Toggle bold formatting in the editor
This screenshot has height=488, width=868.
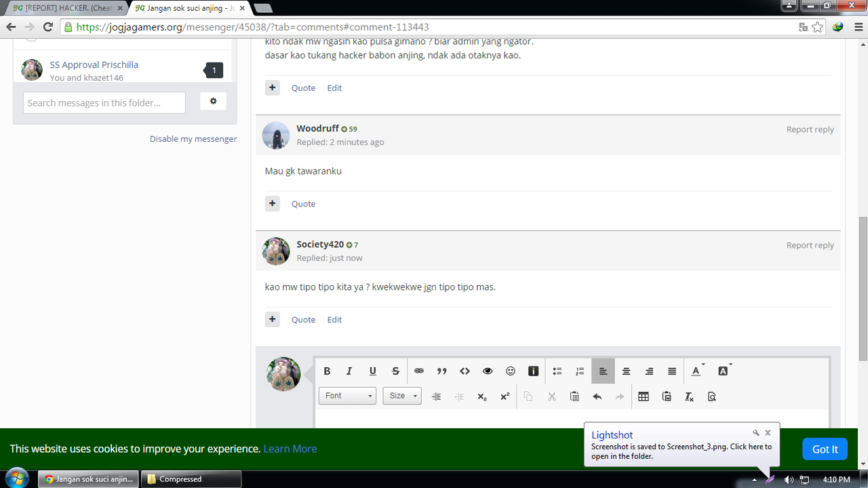click(x=327, y=371)
